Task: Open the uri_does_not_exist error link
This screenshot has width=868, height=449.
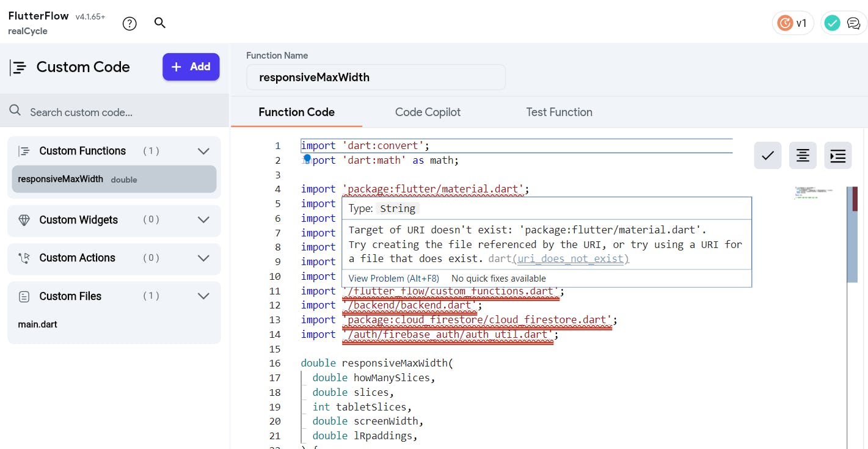Action: (x=571, y=258)
